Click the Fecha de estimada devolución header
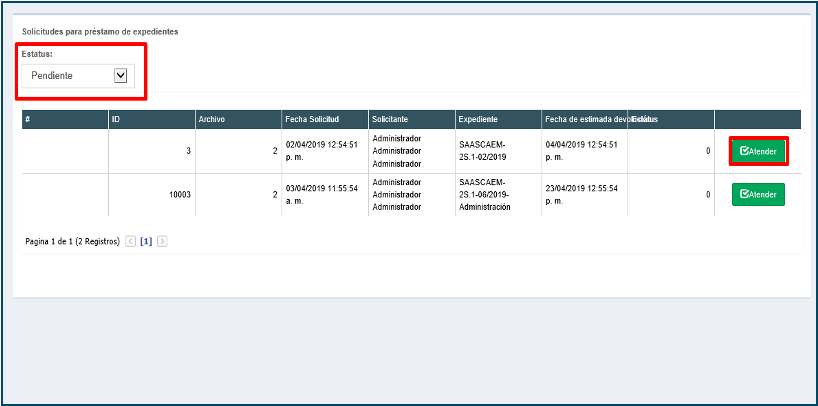 [x=586, y=119]
